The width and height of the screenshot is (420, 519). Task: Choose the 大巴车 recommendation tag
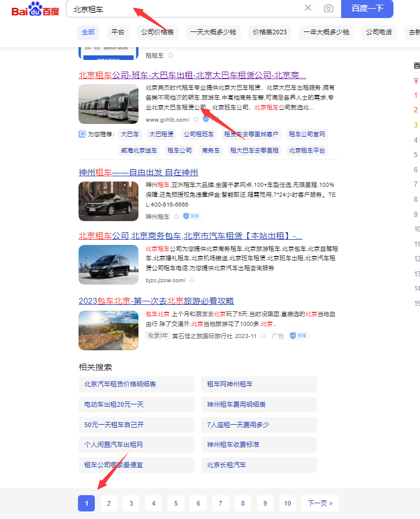[x=130, y=134]
